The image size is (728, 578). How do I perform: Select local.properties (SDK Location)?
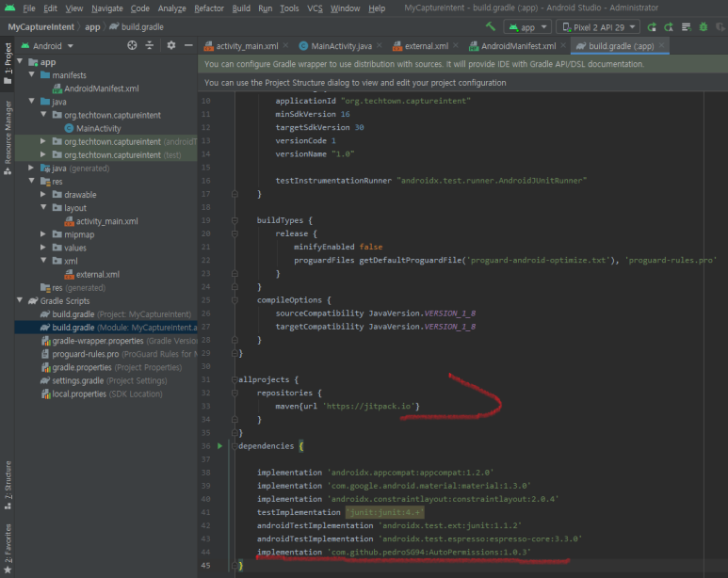click(102, 393)
